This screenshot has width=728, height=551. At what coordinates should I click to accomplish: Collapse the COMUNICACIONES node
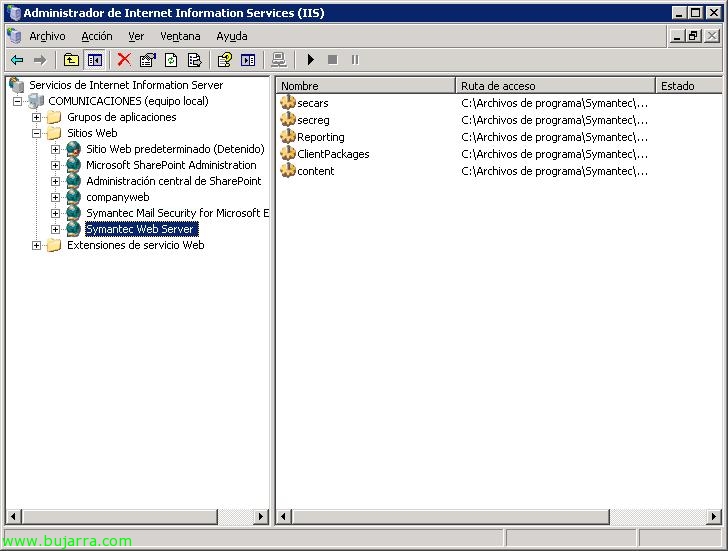pos(17,101)
